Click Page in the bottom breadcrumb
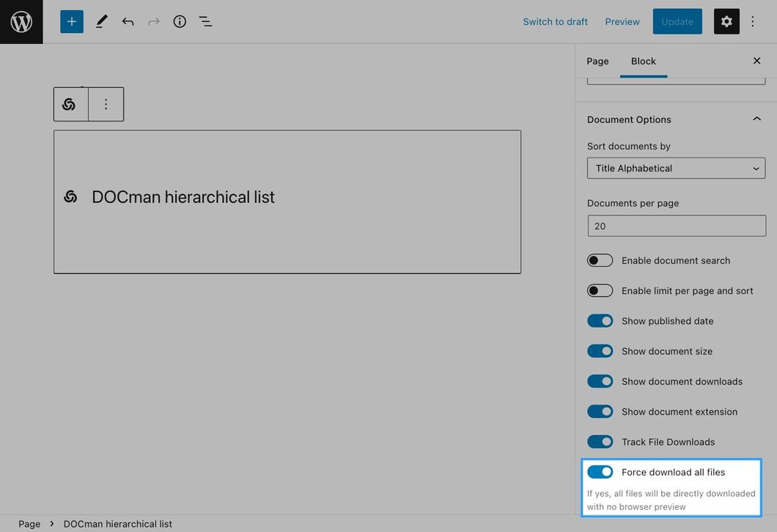The image size is (777, 532). (x=29, y=524)
